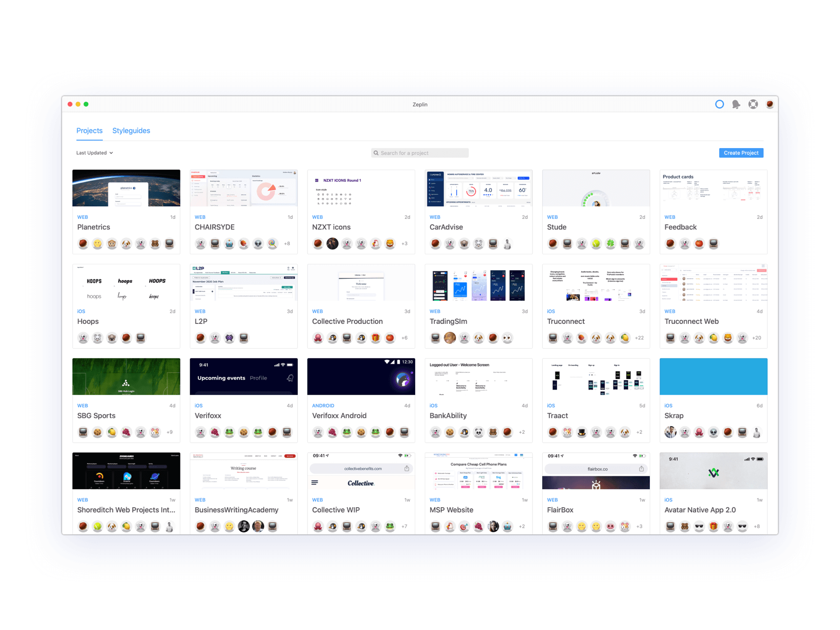Open the Stude project thumbnail
Image resolution: width=840 pixels, height=630 pixels.
click(x=596, y=188)
